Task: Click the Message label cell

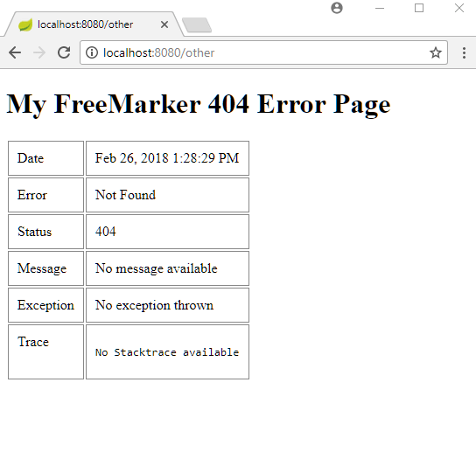Action: coord(45,268)
